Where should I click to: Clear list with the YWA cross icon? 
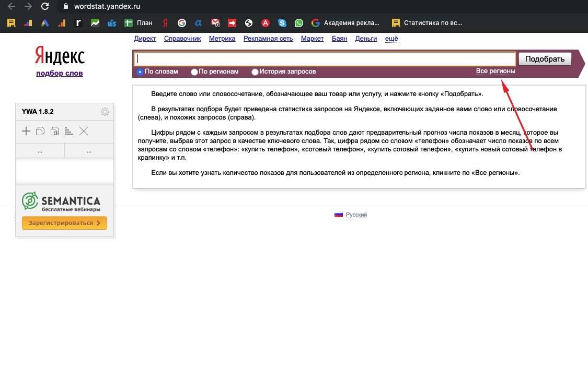(84, 131)
